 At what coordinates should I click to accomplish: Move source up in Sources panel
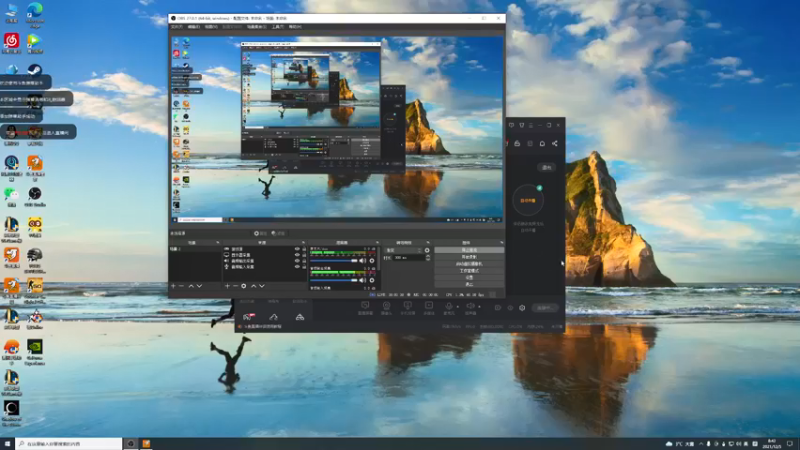(x=254, y=286)
